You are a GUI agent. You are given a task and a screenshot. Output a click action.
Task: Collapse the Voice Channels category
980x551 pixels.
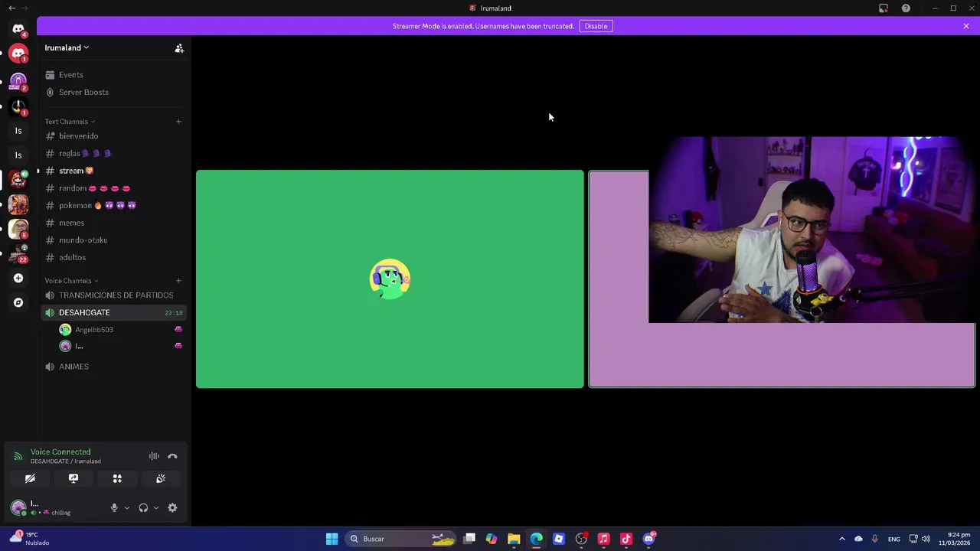tap(71, 281)
